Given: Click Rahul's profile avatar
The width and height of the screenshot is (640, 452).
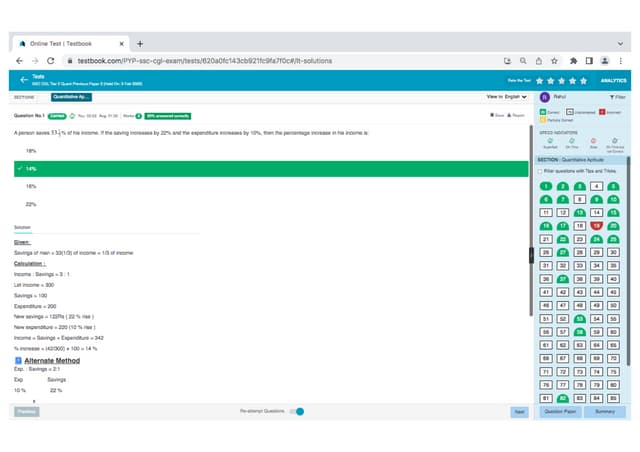Looking at the screenshot, I should (544, 97).
